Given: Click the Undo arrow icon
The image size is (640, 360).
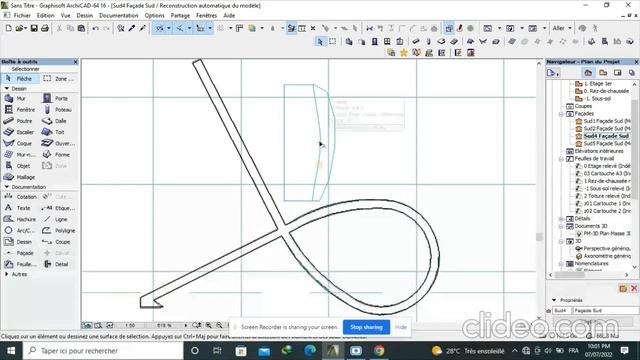Looking at the screenshot, I should click(96, 28).
